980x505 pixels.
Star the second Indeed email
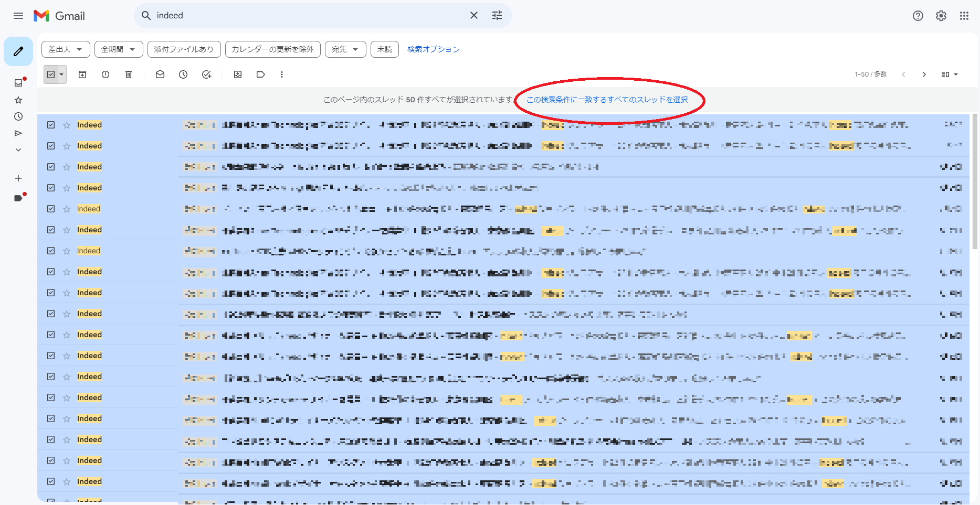click(67, 146)
